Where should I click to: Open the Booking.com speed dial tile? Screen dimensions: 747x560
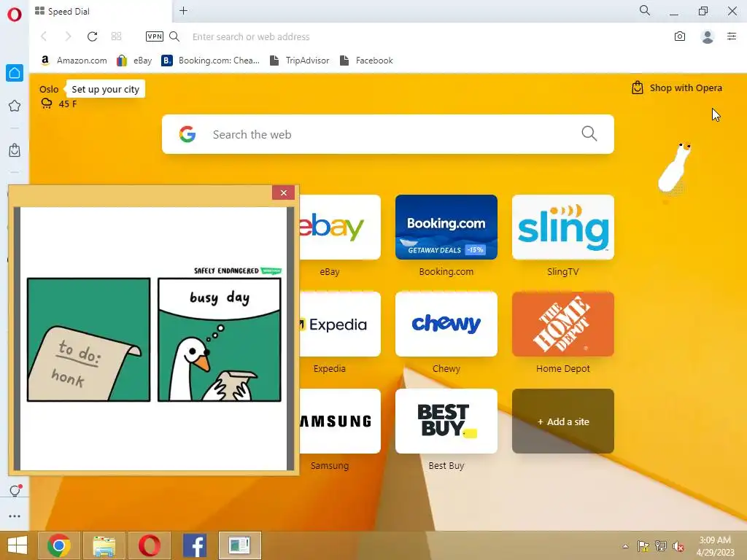pos(446,227)
